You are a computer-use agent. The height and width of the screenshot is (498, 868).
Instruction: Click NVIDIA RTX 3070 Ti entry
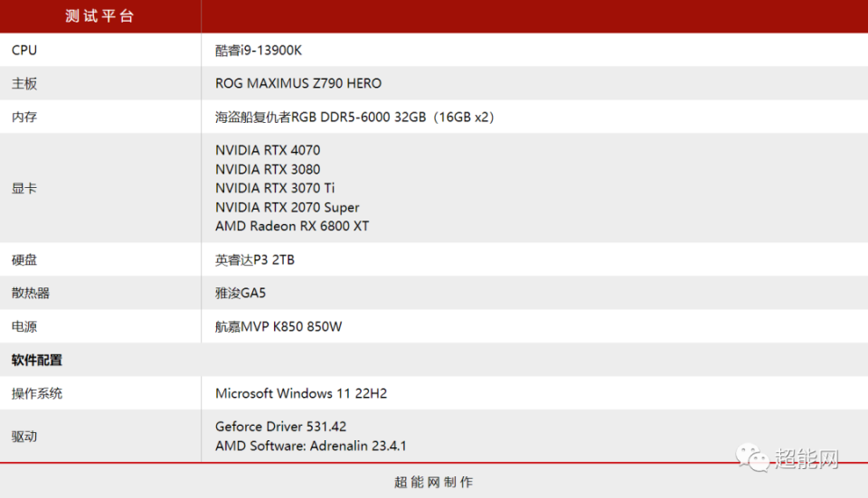(275, 188)
